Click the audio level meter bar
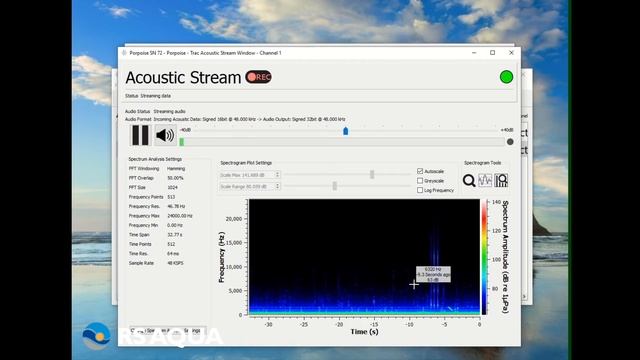 [342, 142]
